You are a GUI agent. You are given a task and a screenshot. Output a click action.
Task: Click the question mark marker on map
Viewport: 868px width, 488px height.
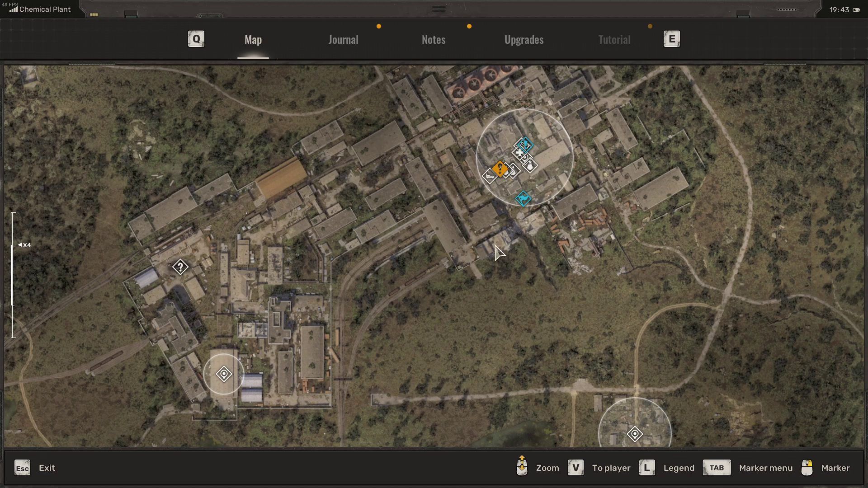180,267
